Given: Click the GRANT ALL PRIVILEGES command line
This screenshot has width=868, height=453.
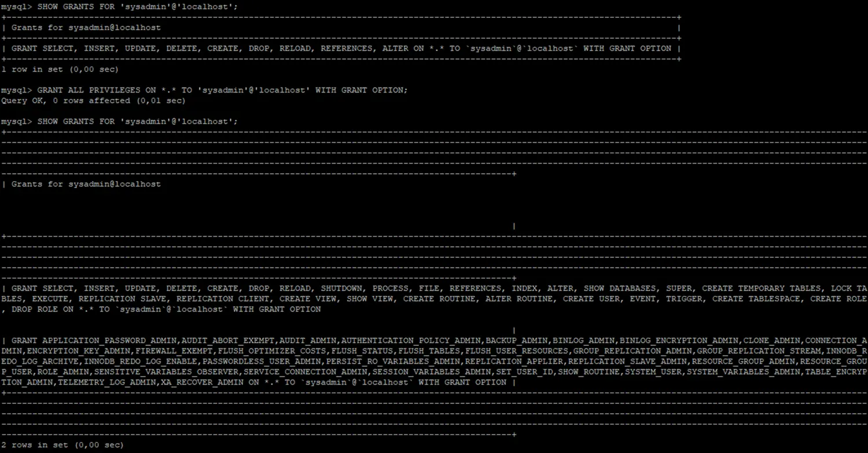Looking at the screenshot, I should (x=222, y=90).
